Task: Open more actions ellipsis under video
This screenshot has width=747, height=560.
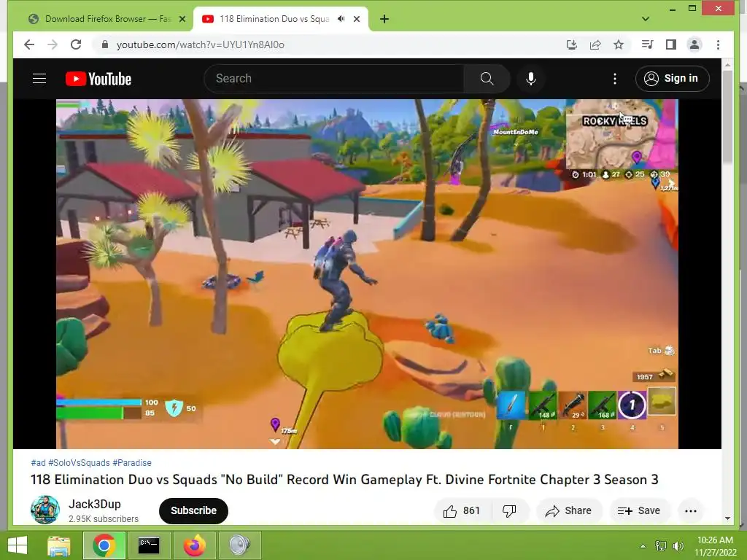Action: [x=690, y=511]
